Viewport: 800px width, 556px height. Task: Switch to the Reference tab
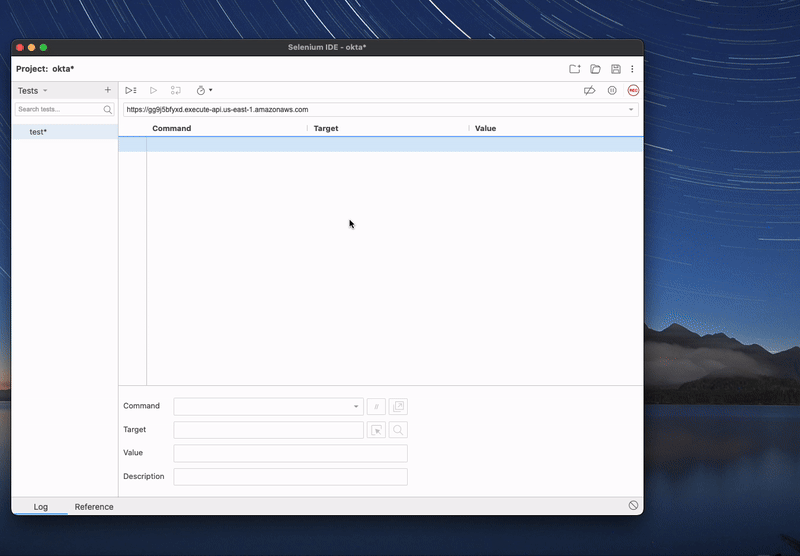pos(94,507)
